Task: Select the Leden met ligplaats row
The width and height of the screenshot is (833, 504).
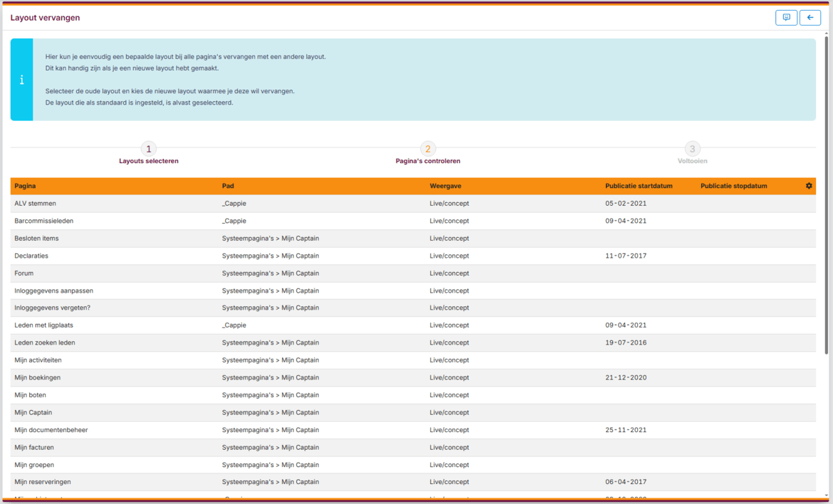Action: tap(43, 325)
